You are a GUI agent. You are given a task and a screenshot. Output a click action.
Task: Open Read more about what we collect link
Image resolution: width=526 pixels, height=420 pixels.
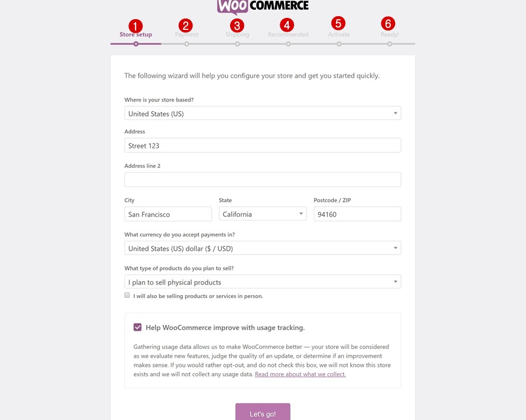pos(300,375)
